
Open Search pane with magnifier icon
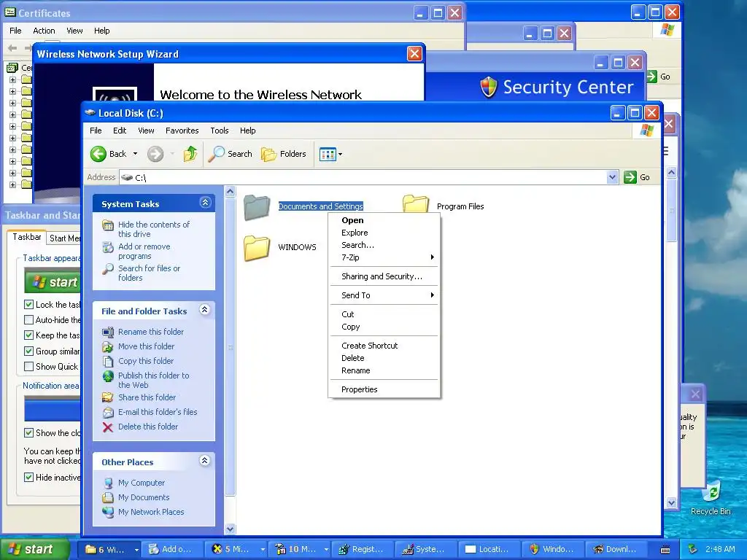216,154
